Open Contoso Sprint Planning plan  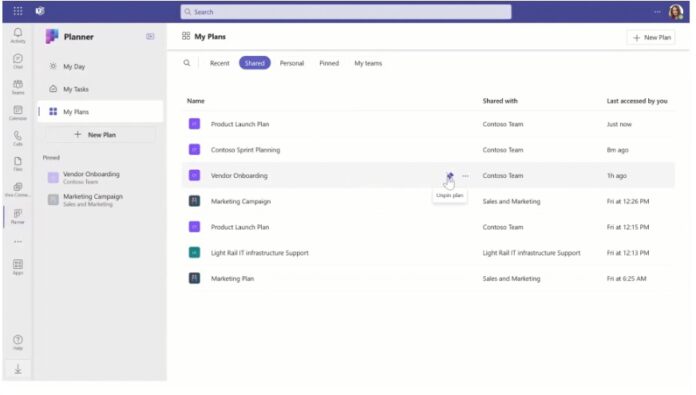coord(428,150)
